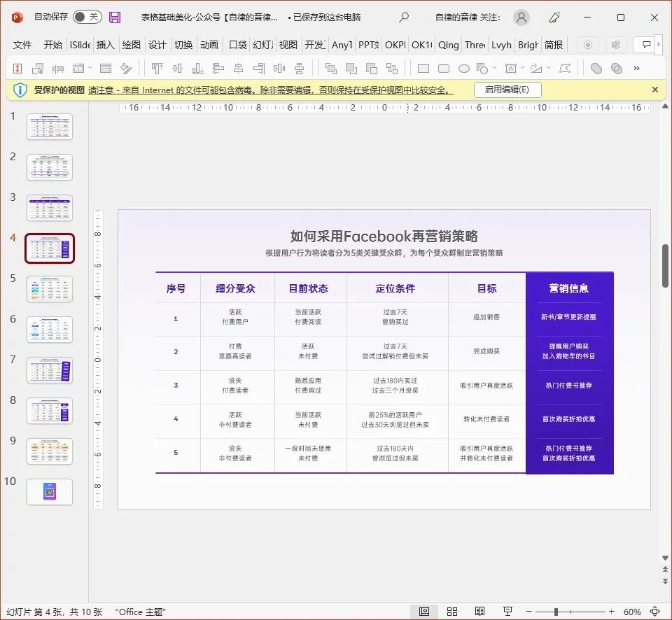Open the 文件 menu
672x620 pixels.
[22, 45]
